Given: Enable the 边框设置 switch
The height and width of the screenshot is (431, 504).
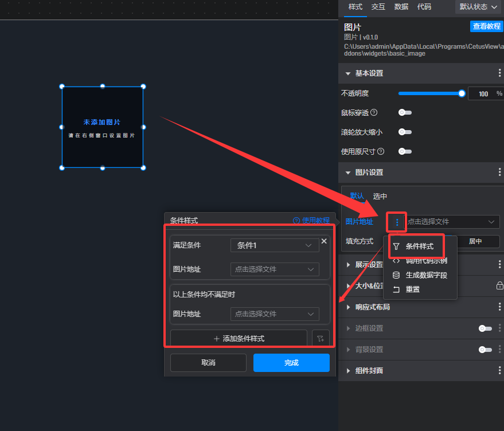Looking at the screenshot, I should point(485,328).
